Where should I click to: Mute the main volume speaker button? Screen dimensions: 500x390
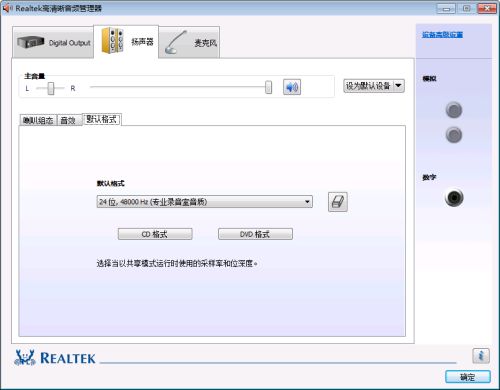pos(292,87)
